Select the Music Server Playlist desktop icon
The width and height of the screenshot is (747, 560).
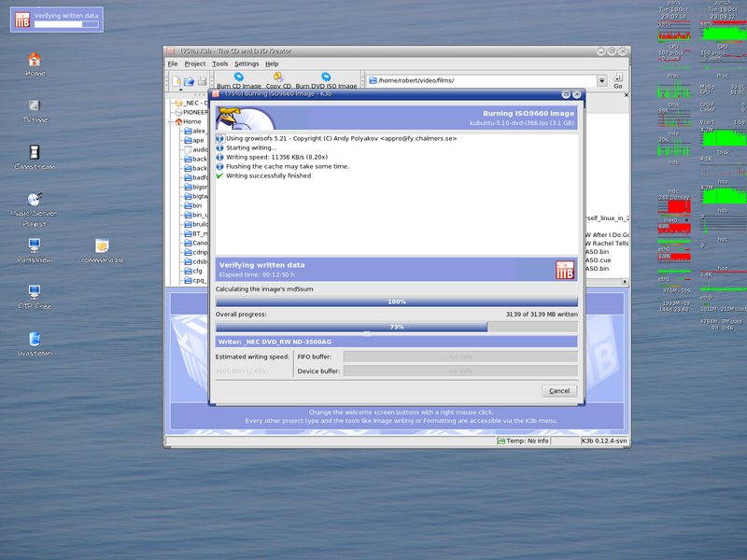[x=35, y=209]
